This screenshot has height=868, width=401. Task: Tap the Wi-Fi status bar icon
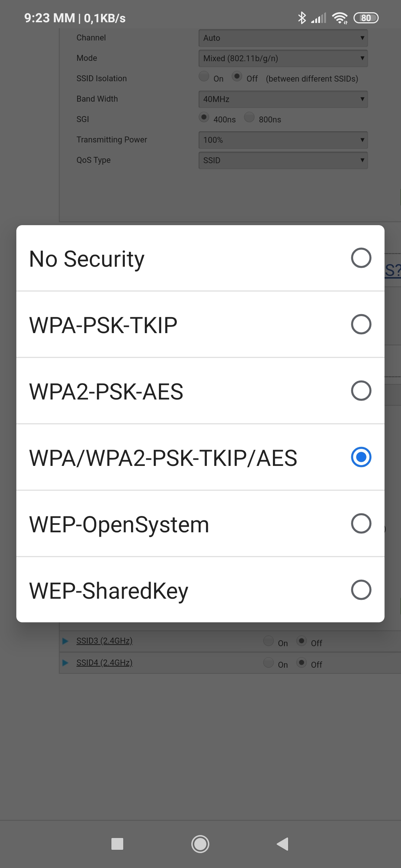pos(340,18)
